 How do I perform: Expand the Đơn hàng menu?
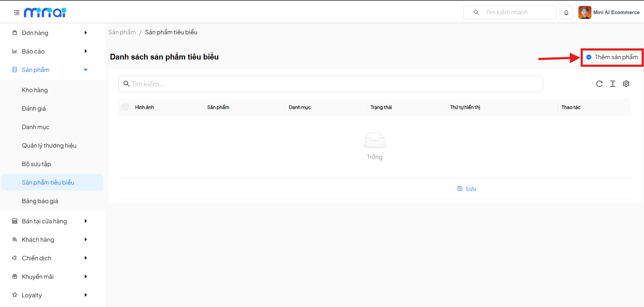(x=50, y=33)
